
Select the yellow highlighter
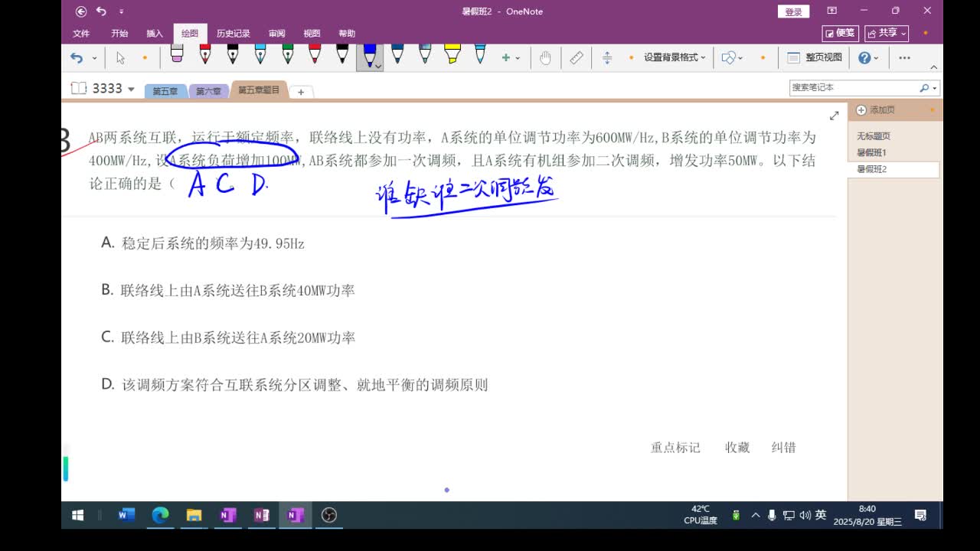tap(452, 55)
